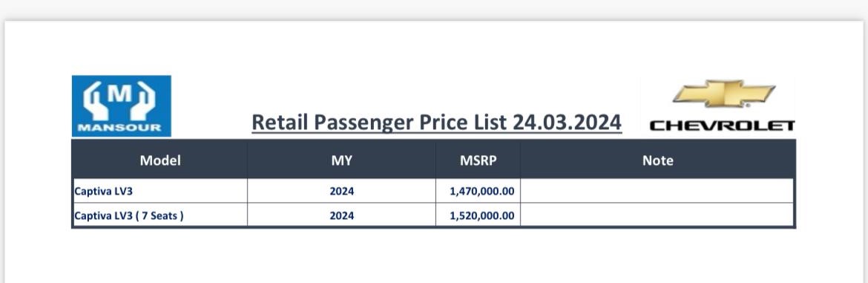Click the Note column header
The width and height of the screenshot is (868, 283).
pyautogui.click(x=657, y=160)
